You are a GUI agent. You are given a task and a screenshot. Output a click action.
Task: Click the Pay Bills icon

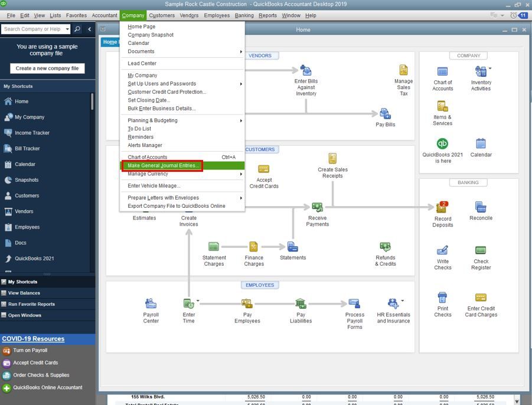click(x=385, y=113)
